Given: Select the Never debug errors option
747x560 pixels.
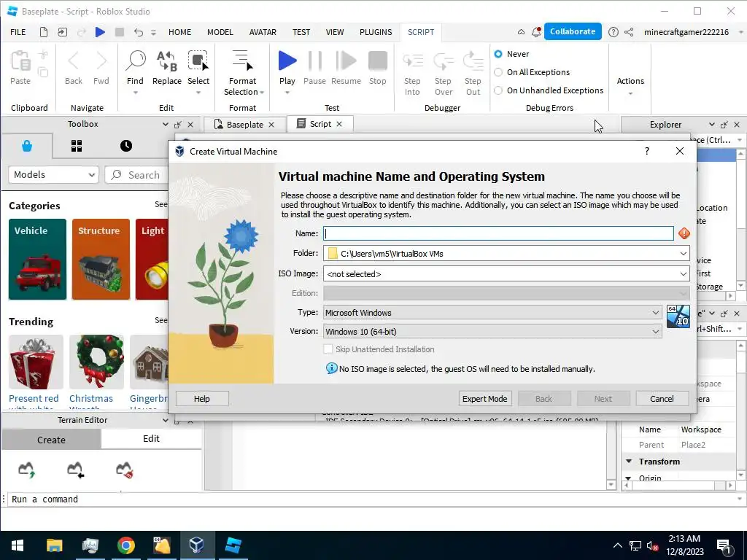Looking at the screenshot, I should [498, 54].
